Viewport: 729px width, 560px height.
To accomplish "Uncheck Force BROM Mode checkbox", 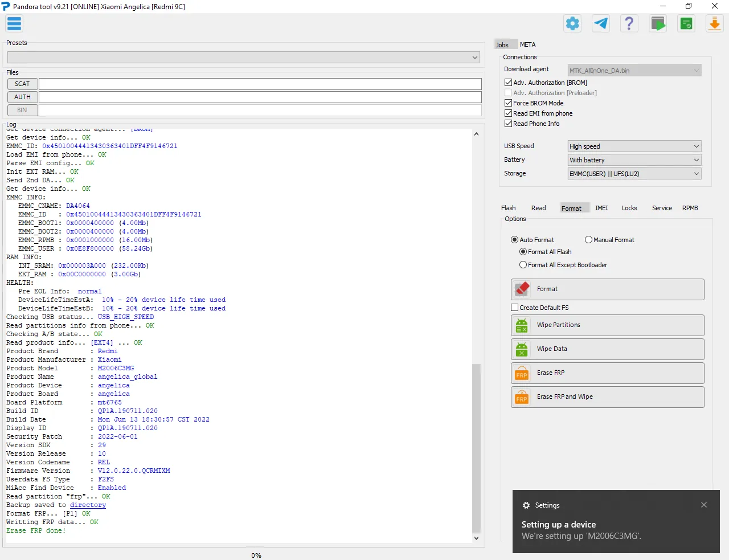I will tap(509, 103).
